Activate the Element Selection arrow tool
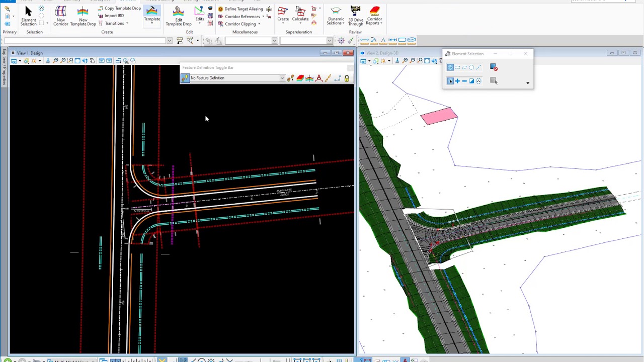 pos(28,15)
